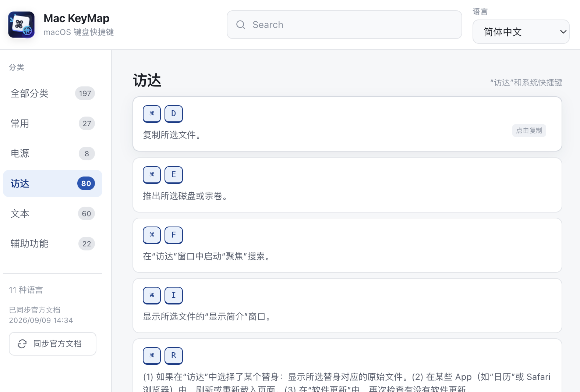Screen dimensions: 580x392
Task: Click the Mac KeyMap app logo icon
Action: [x=21, y=25]
